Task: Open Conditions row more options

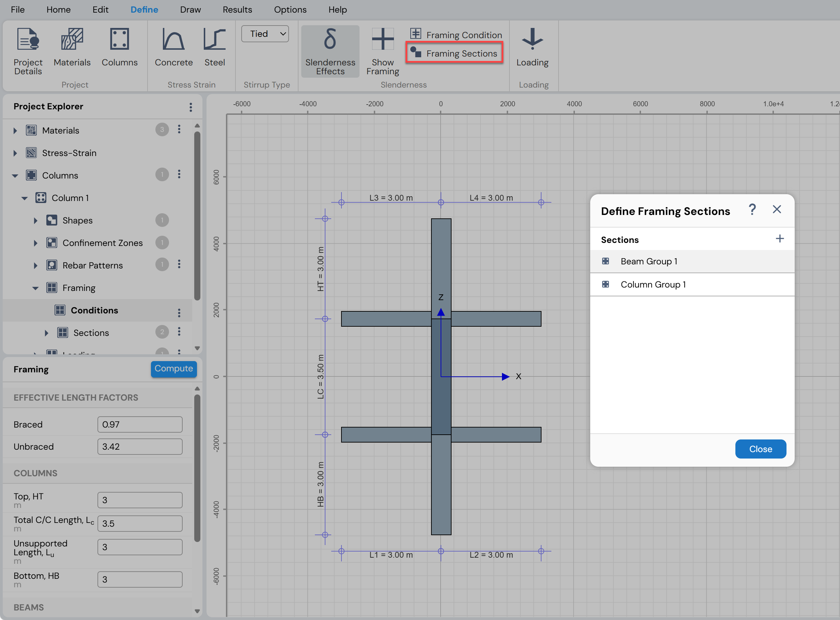Action: pos(179,312)
